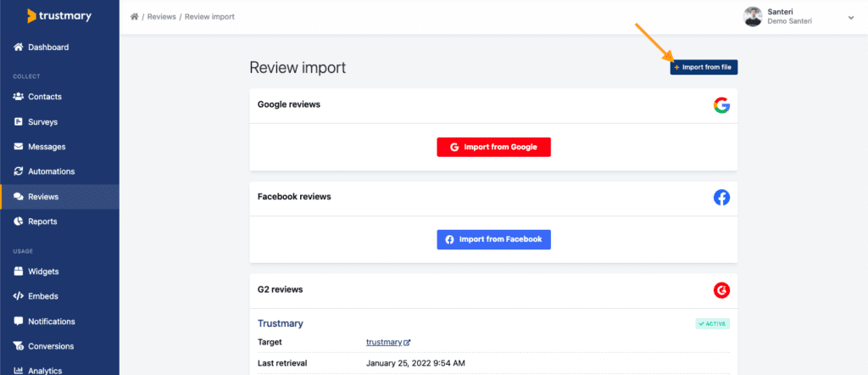The image size is (868, 375).
Task: Click the Surveys form icon
Action: 19,122
